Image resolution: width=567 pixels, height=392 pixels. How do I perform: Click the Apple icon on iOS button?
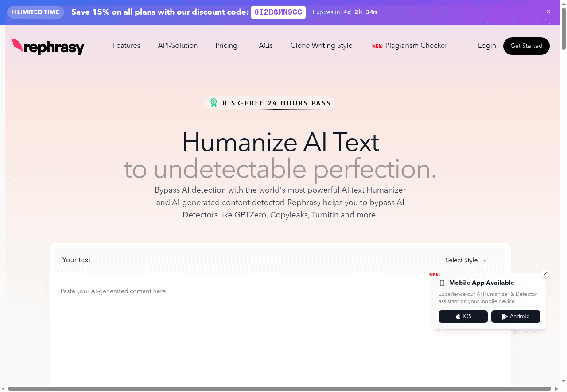coord(458,317)
